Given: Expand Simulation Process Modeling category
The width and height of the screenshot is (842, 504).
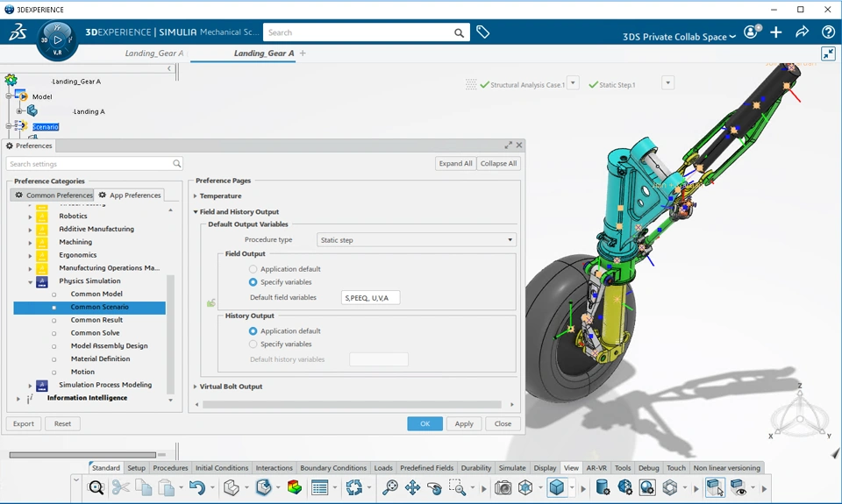Looking at the screenshot, I should tap(30, 386).
